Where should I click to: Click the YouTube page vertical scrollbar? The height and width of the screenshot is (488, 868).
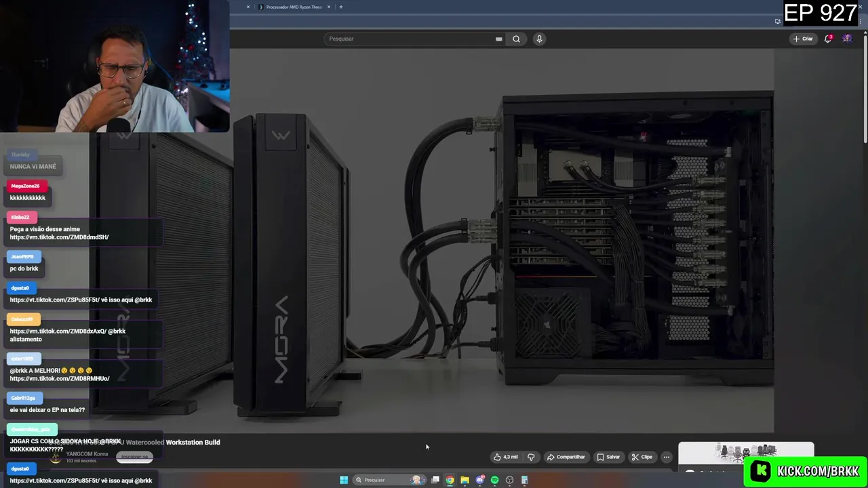click(x=865, y=88)
